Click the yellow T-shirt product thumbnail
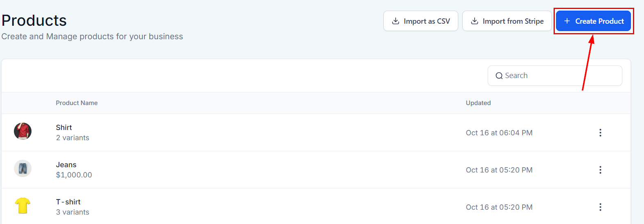The height and width of the screenshot is (224, 644). (x=23, y=206)
